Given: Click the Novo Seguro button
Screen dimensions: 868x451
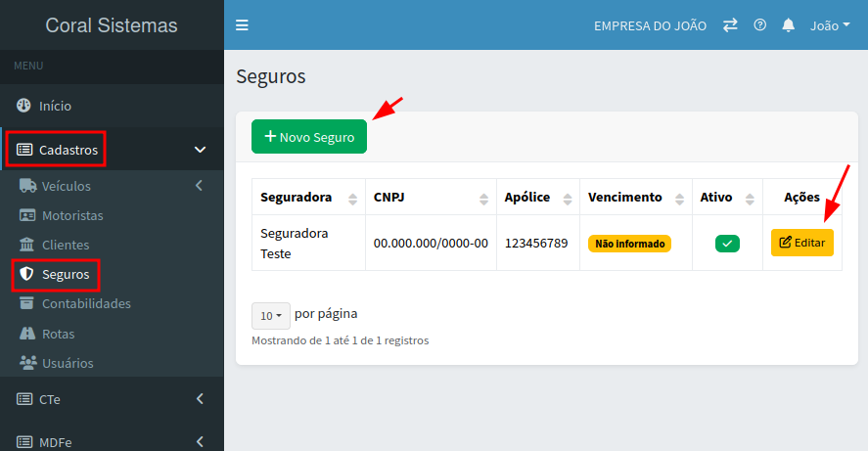Looking at the screenshot, I should pyautogui.click(x=309, y=137).
